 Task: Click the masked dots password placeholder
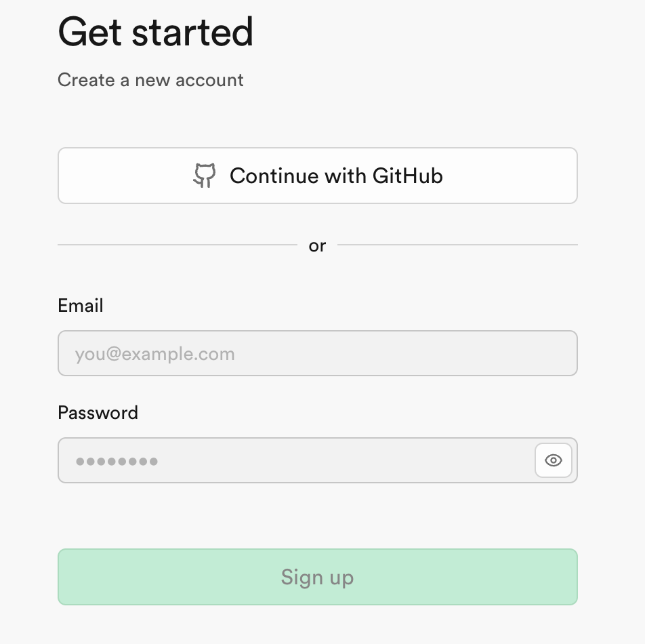coord(117,462)
